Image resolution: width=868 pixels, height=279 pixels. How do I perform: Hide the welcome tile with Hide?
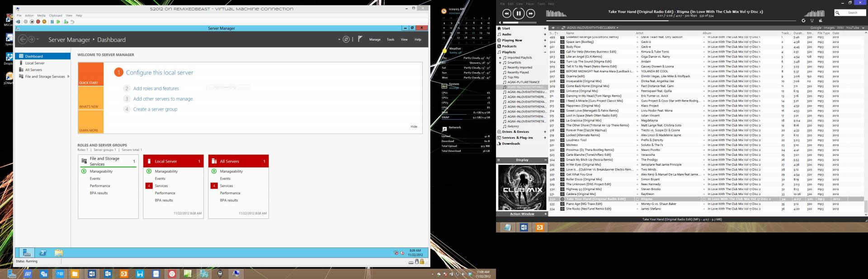click(414, 126)
